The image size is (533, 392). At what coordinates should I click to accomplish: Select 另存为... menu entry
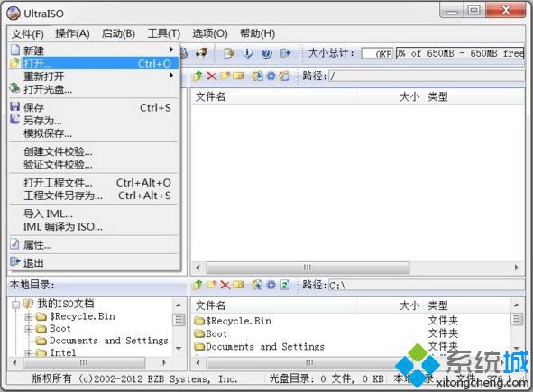[94, 121]
